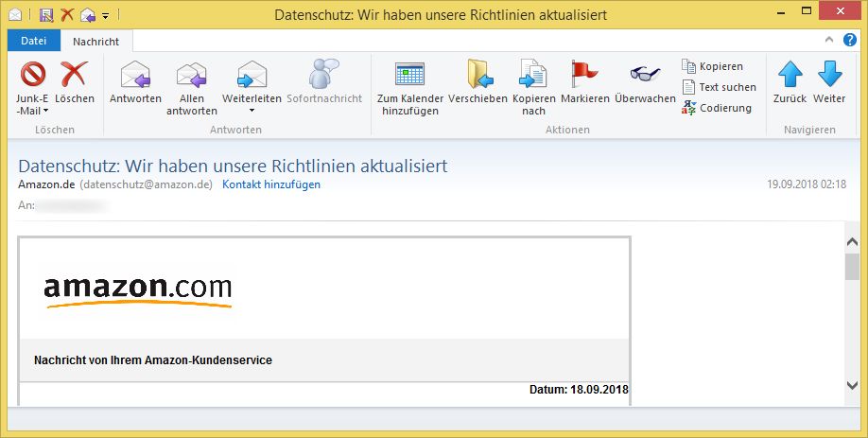Click the subject heading Datenschutz: Wir haben unsere Richtlinien
Image resolution: width=868 pixels, height=438 pixels.
tap(233, 166)
